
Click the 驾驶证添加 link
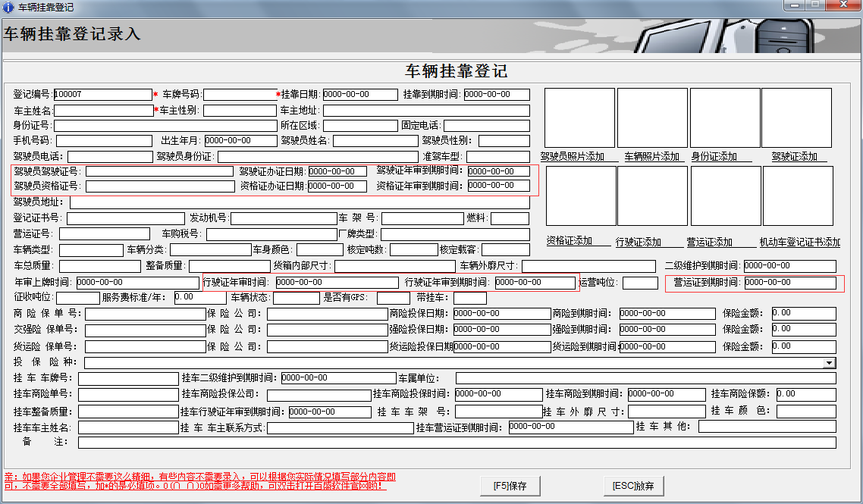tap(794, 156)
